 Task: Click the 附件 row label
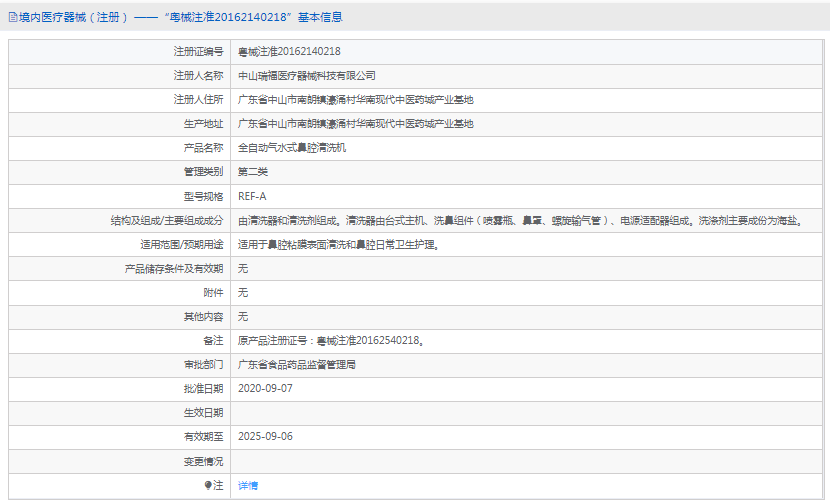point(213,292)
